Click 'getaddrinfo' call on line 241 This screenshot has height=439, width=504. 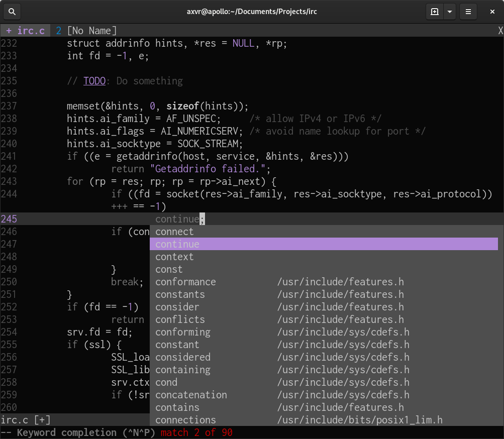[x=147, y=156]
